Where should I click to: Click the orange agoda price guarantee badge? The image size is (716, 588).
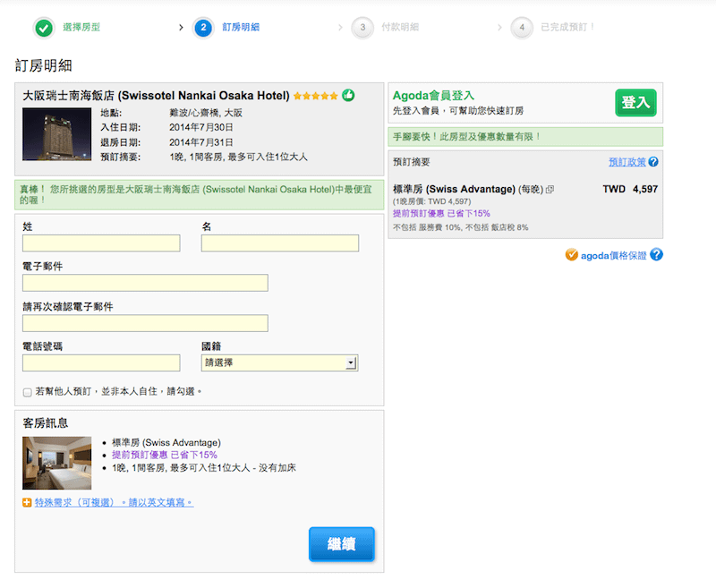(x=571, y=255)
